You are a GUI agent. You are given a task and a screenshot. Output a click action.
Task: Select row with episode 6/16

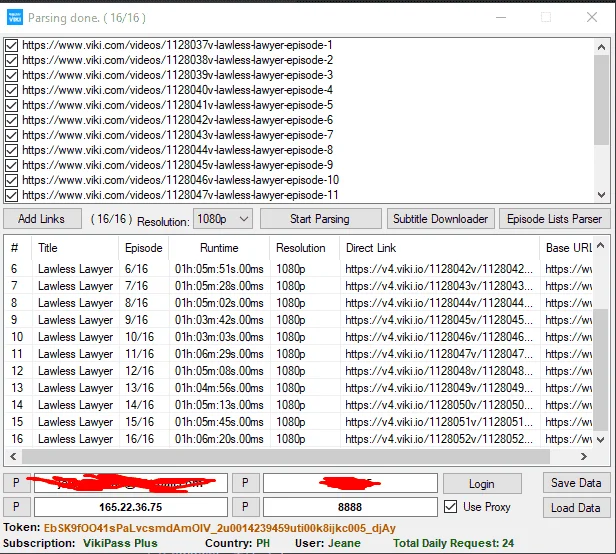point(299,269)
